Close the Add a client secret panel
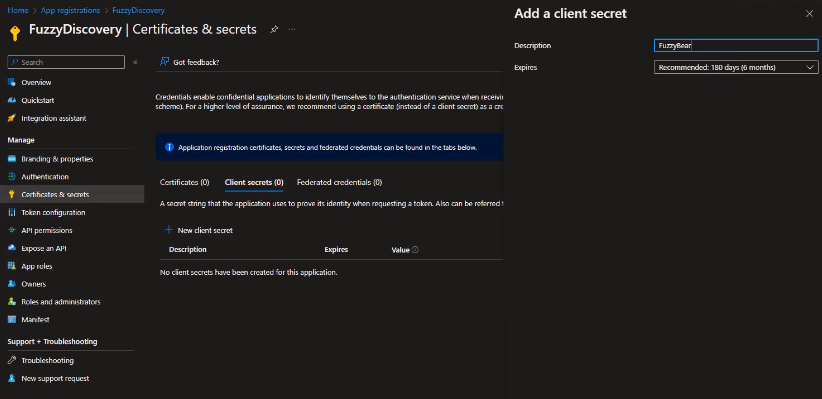The image size is (822, 399). click(x=809, y=14)
